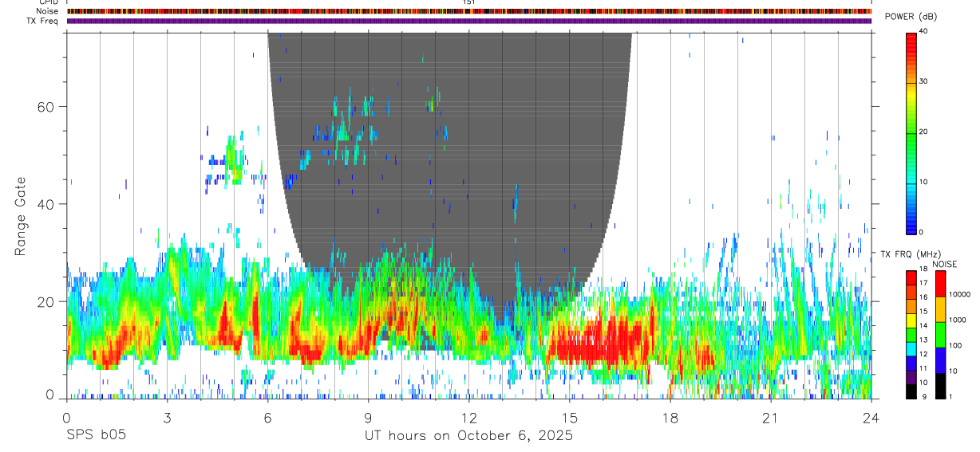
Task: Click the 10 label in NOISE legend
Action: tap(954, 371)
